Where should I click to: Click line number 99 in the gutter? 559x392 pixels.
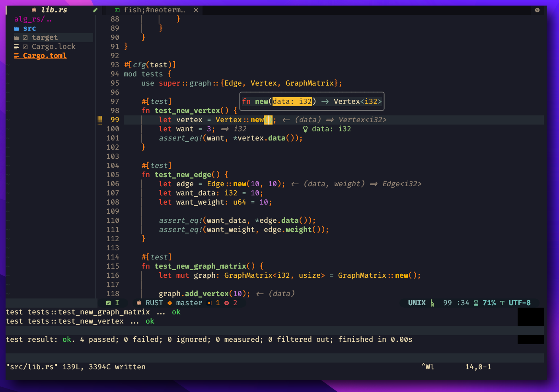[115, 120]
